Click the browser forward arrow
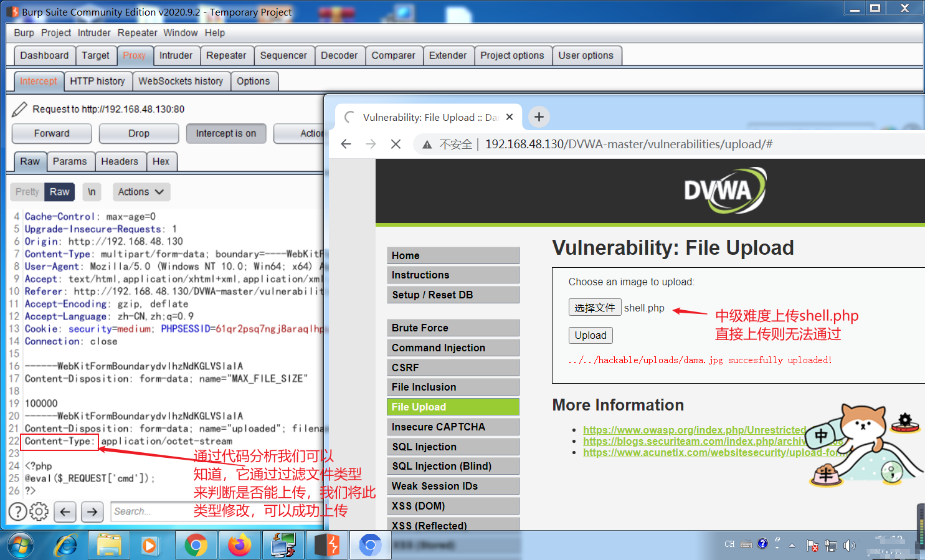Screen dimensions: 925x560 click(x=371, y=144)
